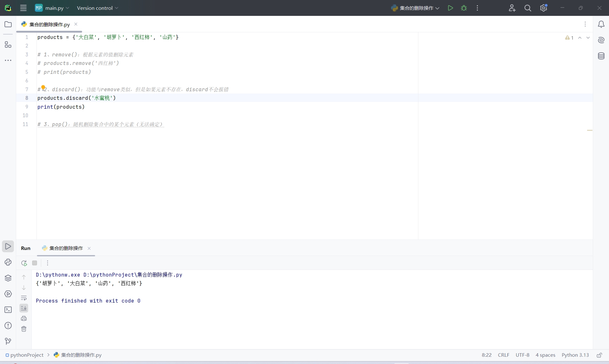Toggle soft-wrap in run console

coord(24,298)
